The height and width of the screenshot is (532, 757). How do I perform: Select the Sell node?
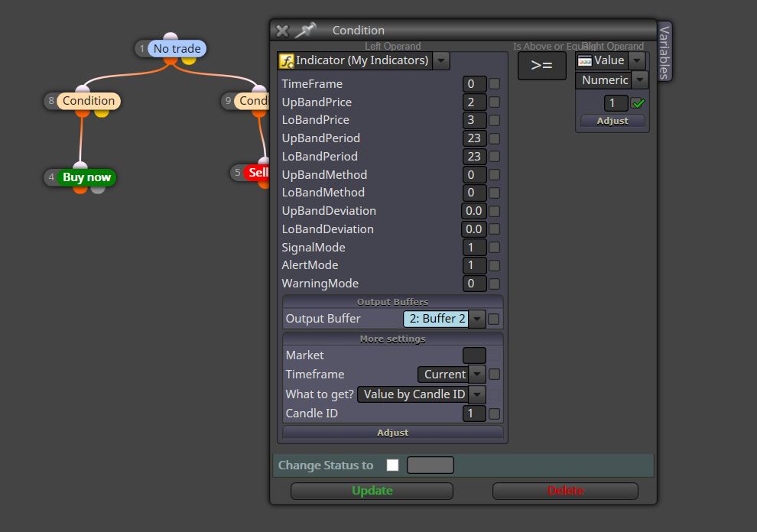(258, 172)
